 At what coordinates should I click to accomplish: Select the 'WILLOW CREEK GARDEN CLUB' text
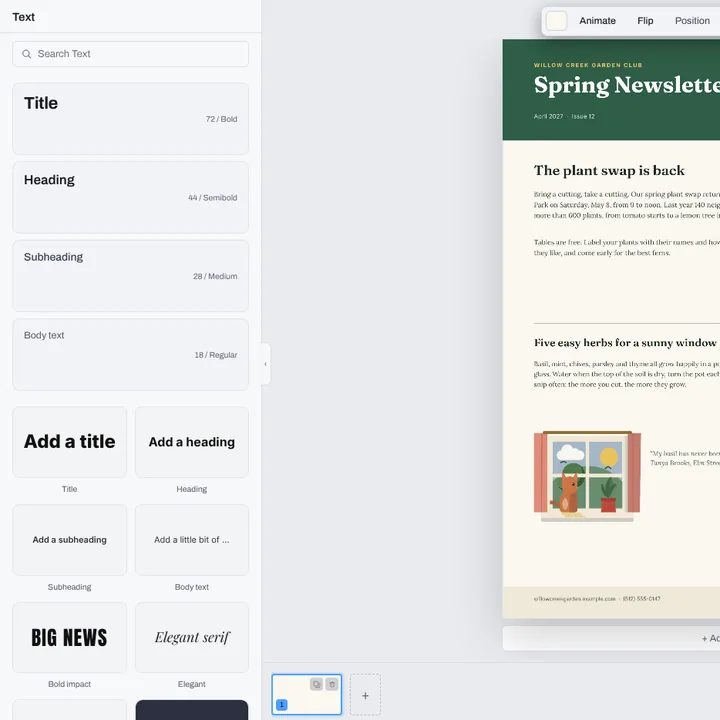coord(588,65)
